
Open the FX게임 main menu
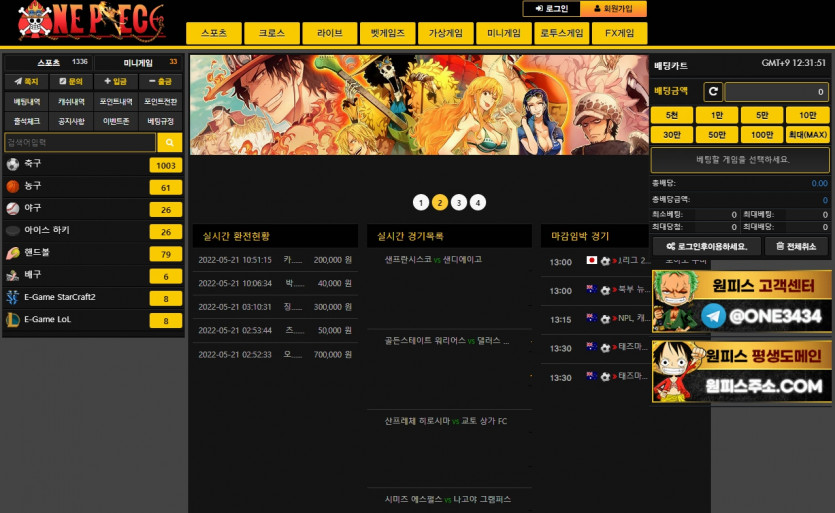(619, 33)
